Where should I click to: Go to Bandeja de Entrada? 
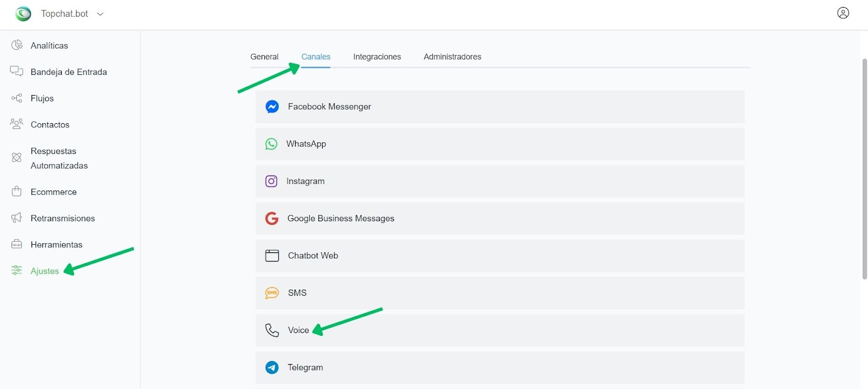point(69,72)
